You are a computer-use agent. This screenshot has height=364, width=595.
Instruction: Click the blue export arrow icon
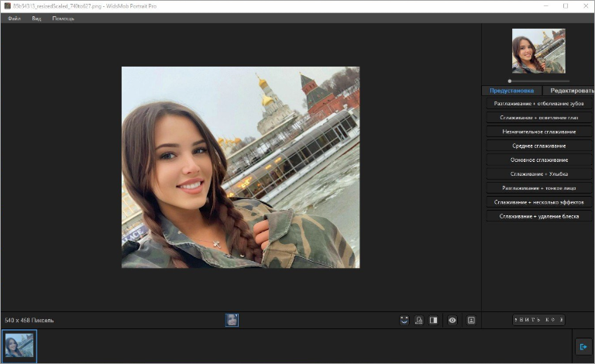[583, 346]
